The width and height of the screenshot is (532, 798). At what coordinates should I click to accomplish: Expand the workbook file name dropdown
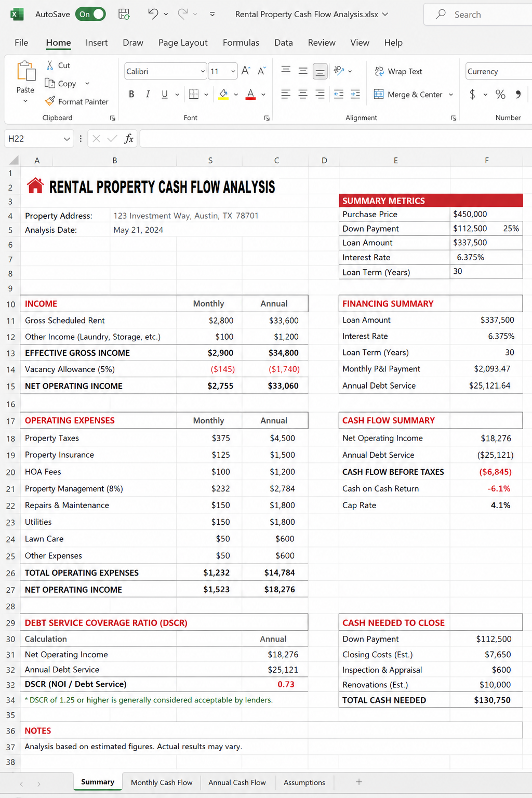(x=385, y=14)
